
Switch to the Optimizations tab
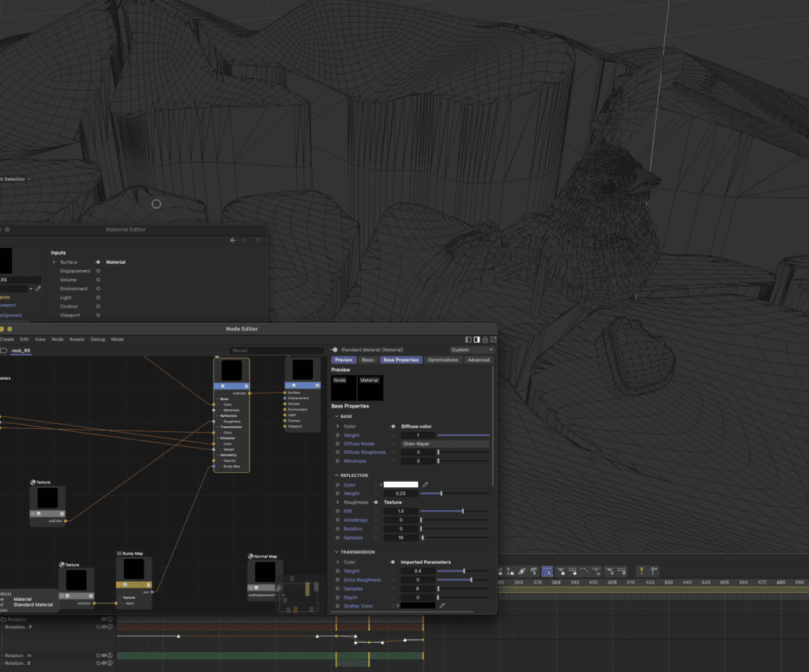[x=442, y=360]
